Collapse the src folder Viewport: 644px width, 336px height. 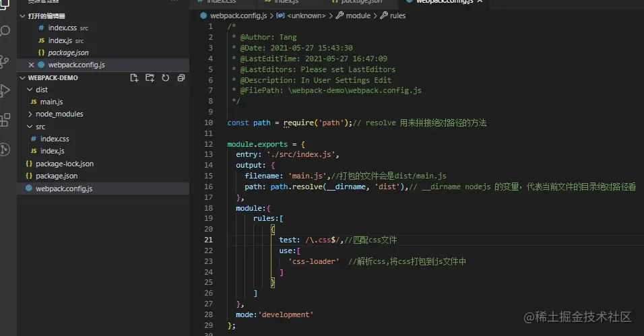coord(30,127)
